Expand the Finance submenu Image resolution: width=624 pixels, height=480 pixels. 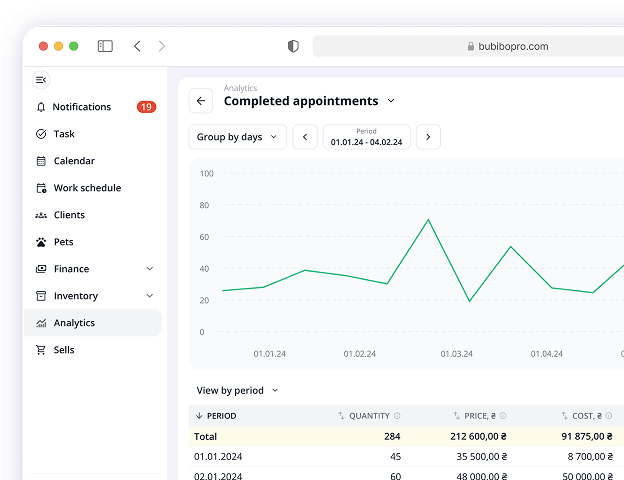point(149,269)
